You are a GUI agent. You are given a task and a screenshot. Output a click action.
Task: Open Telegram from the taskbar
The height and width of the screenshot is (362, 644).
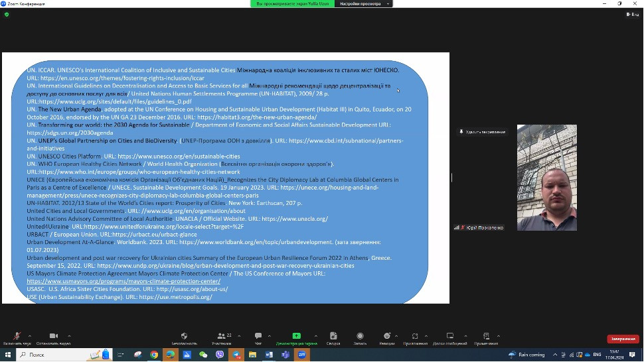(236, 355)
